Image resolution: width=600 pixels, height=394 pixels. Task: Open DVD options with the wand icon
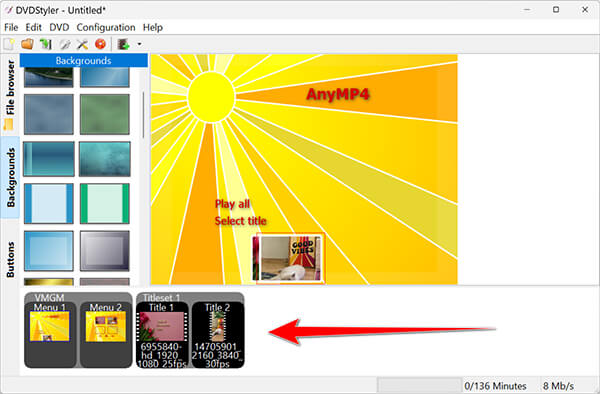pyautogui.click(x=64, y=44)
